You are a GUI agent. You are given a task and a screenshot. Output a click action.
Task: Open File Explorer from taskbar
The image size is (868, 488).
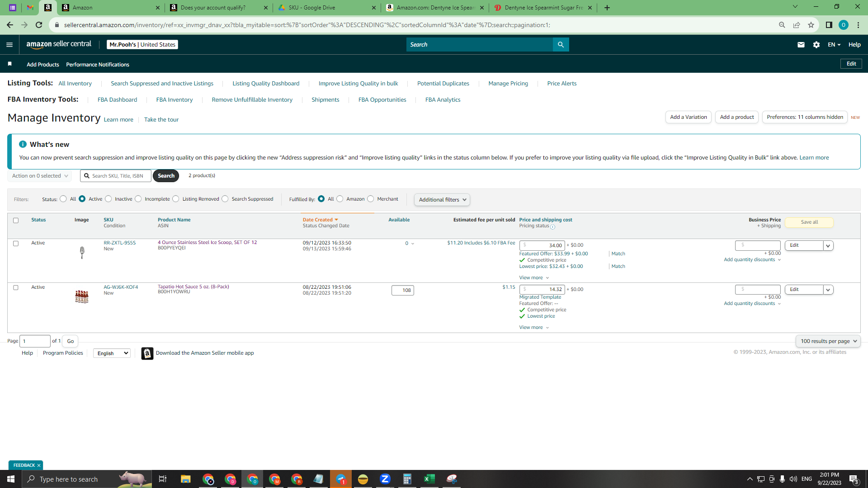click(x=185, y=479)
